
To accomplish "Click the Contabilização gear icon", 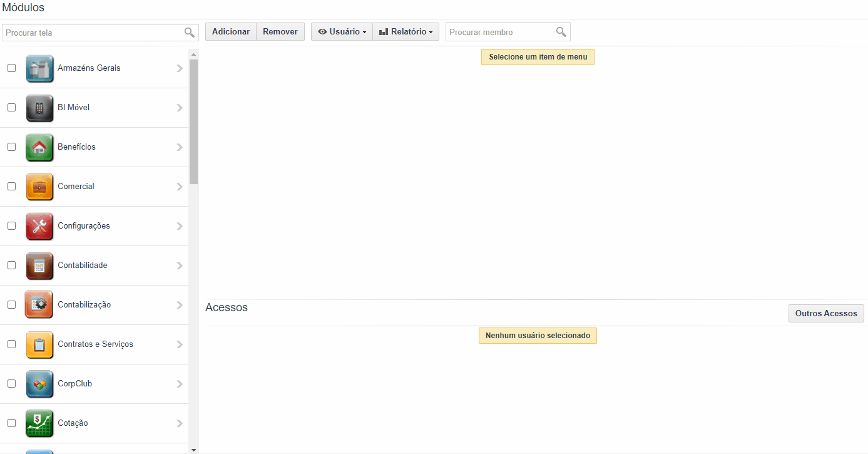I will 39,305.
